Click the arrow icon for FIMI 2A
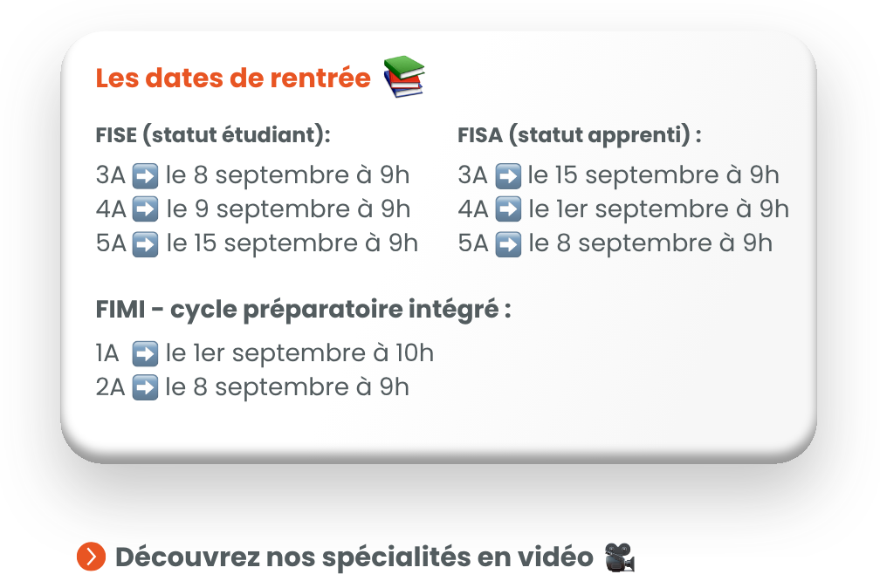The image size is (880, 588). (145, 387)
